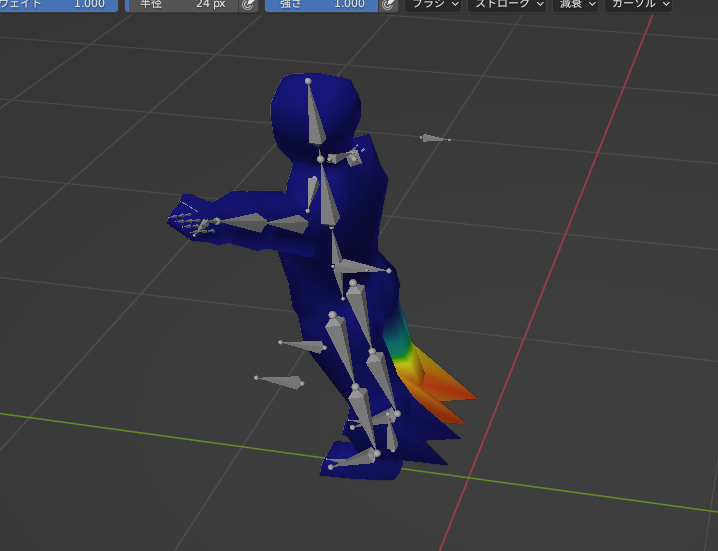The image size is (718, 551).
Task: Click the square-shaped bone at the shoulder
Action: [353, 158]
